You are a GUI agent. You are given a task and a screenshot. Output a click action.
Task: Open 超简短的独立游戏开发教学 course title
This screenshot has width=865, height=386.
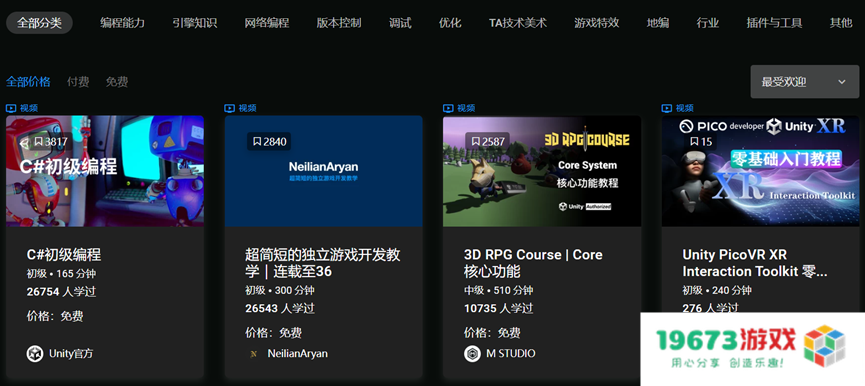pos(323,263)
